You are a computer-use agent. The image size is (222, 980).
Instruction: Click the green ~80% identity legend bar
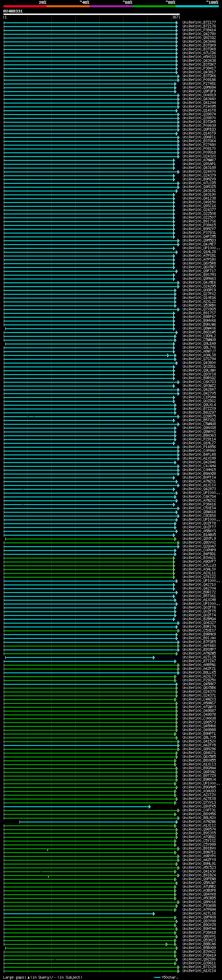[x=154, y=6]
